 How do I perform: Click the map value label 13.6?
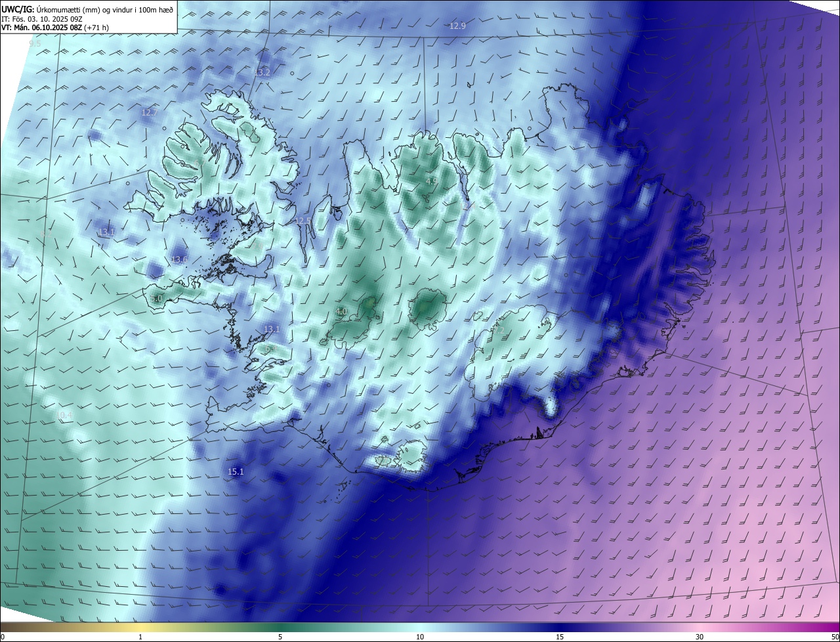(x=179, y=260)
